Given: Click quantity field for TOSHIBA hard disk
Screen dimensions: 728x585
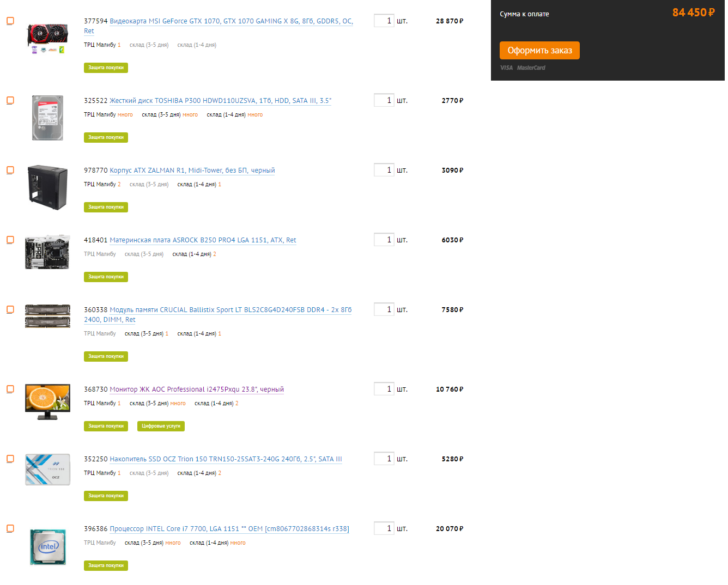Looking at the screenshot, I should [384, 100].
